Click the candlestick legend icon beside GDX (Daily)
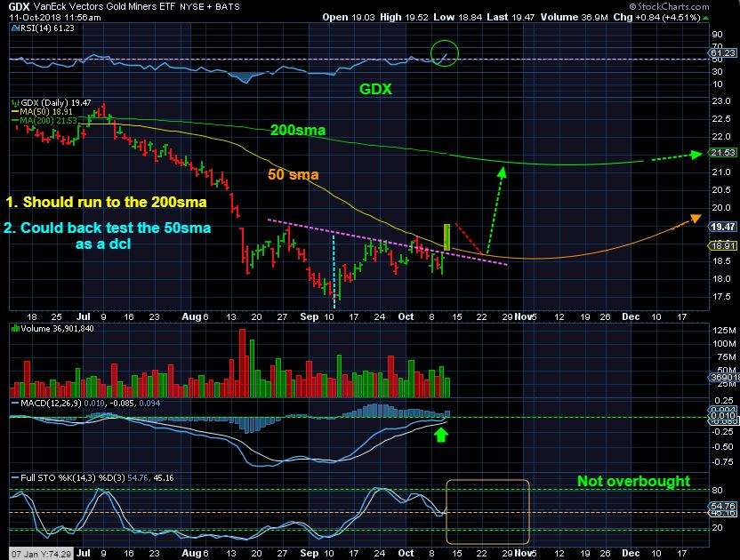The height and width of the screenshot is (560, 740). (x=16, y=103)
